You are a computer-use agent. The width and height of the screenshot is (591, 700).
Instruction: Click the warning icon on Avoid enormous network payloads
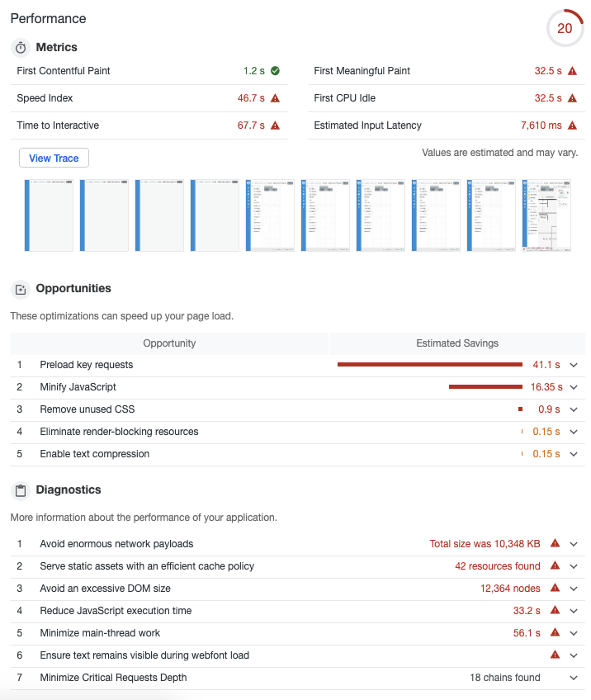coord(556,543)
